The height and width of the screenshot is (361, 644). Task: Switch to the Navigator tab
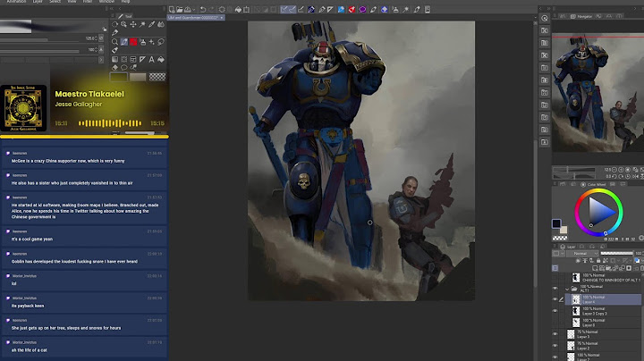pyautogui.click(x=581, y=16)
